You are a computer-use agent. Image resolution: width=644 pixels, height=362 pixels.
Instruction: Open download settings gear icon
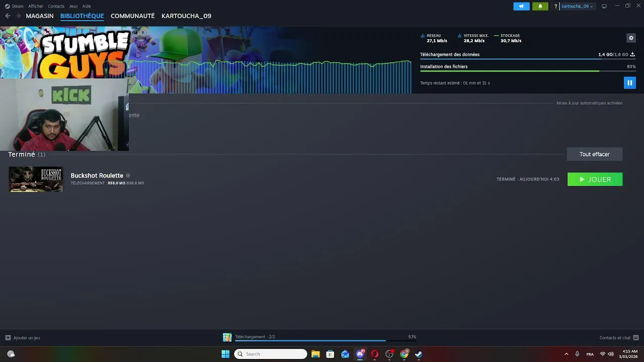tap(631, 38)
